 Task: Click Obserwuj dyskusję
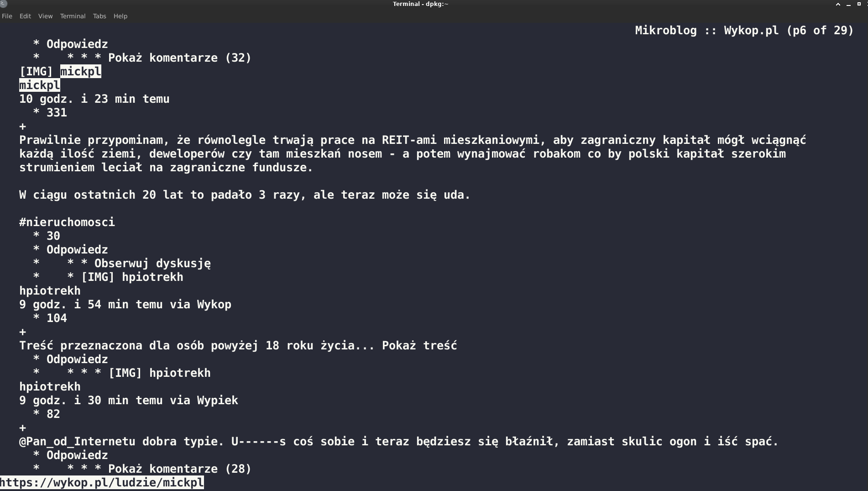click(152, 264)
